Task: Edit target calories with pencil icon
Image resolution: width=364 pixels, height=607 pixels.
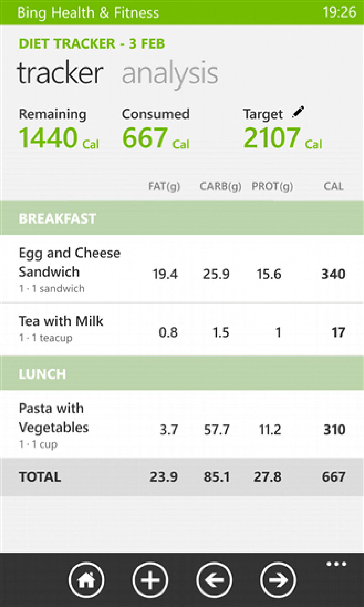Action: (298, 112)
